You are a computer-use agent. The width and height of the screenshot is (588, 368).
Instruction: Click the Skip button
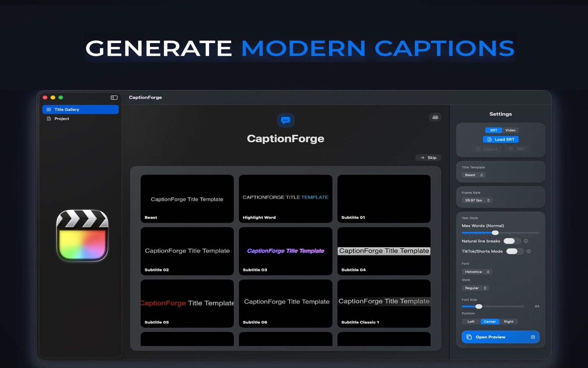[428, 158]
